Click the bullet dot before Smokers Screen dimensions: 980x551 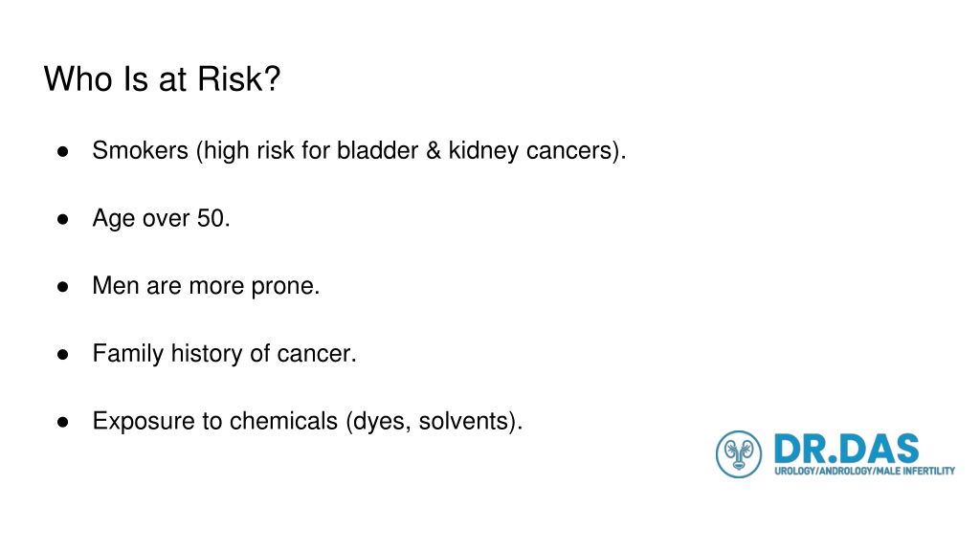62,151
